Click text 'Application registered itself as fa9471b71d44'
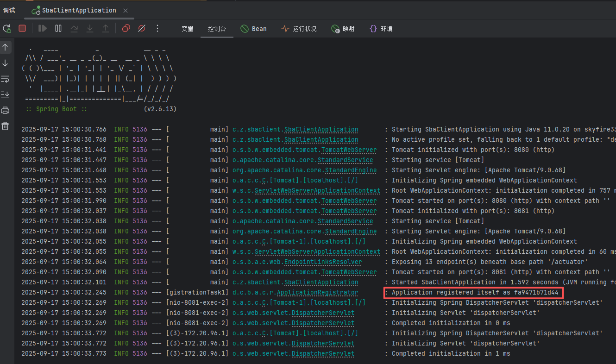The width and height of the screenshot is (616, 364). (x=475, y=293)
